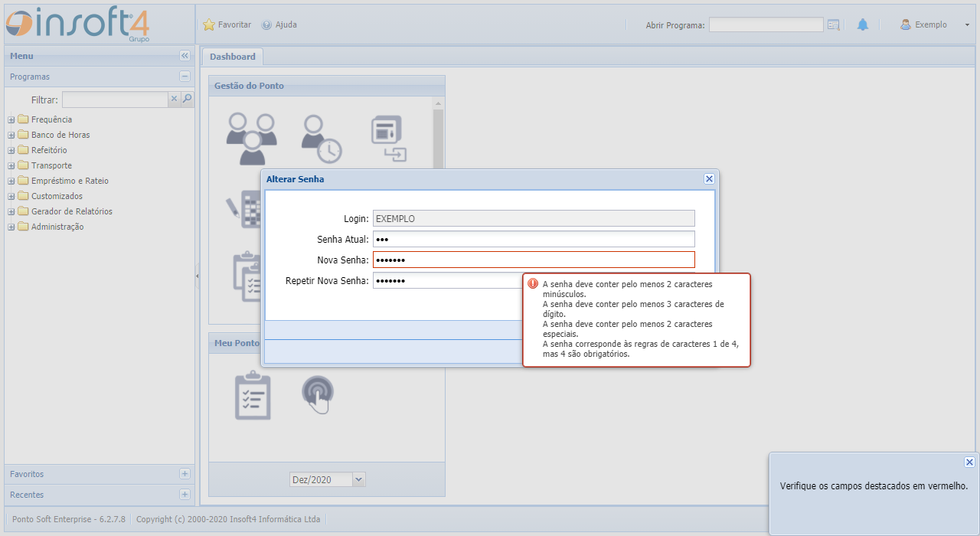This screenshot has height=536, width=980.
Task: Click the Nova Senha password field
Action: coord(533,260)
